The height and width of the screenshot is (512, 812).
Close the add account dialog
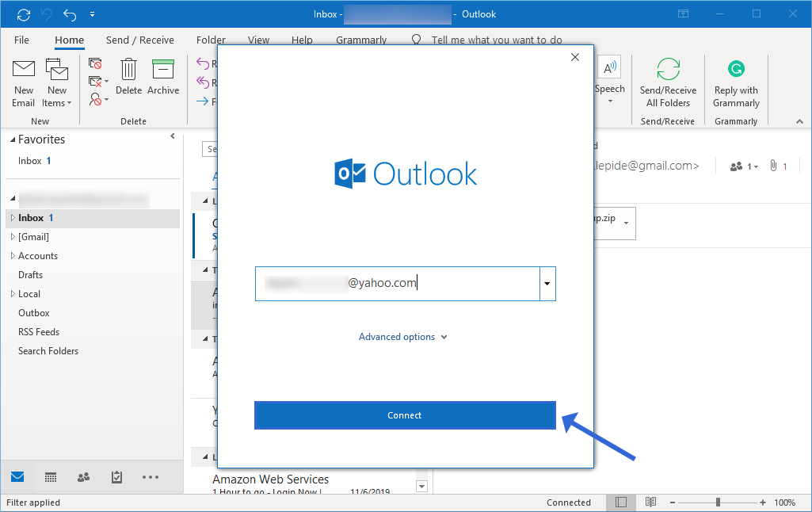point(575,57)
